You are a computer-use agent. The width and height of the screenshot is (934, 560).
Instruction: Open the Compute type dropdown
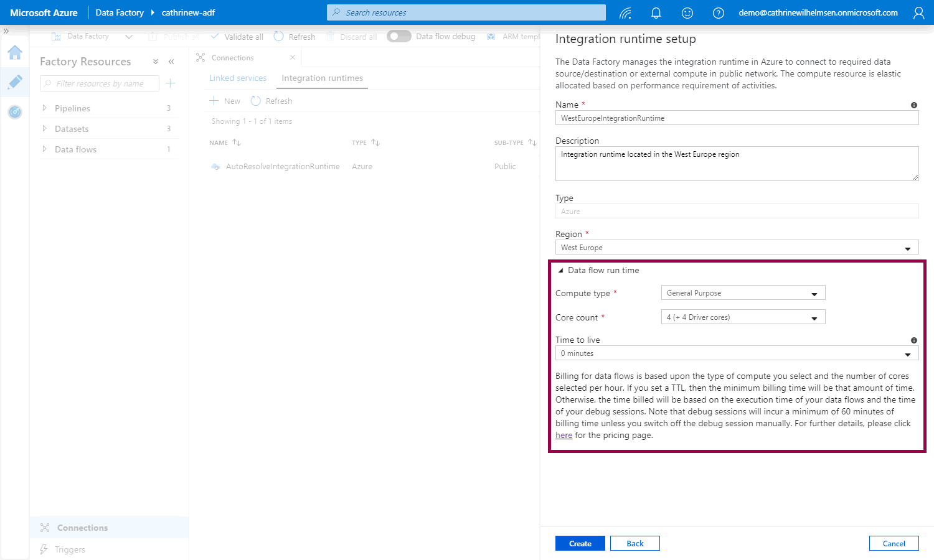point(743,293)
